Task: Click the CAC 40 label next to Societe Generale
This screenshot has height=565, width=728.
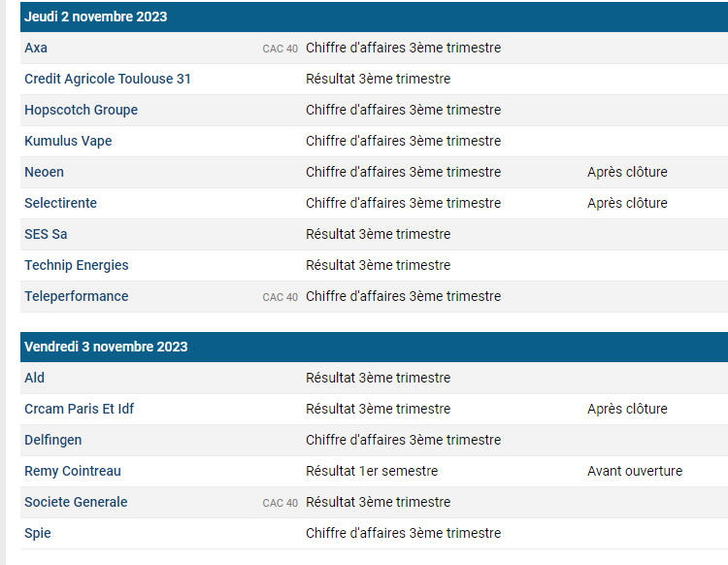Action: pos(280,503)
